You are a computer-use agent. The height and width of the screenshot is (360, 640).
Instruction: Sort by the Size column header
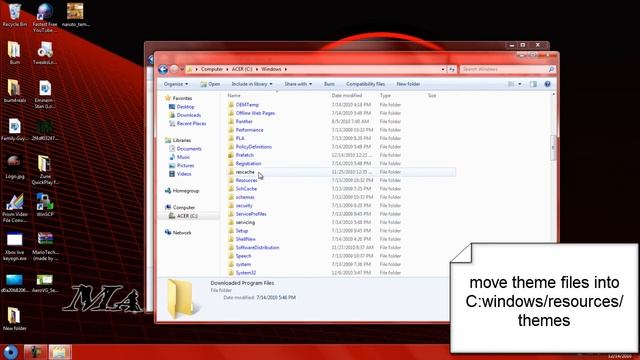(432, 96)
